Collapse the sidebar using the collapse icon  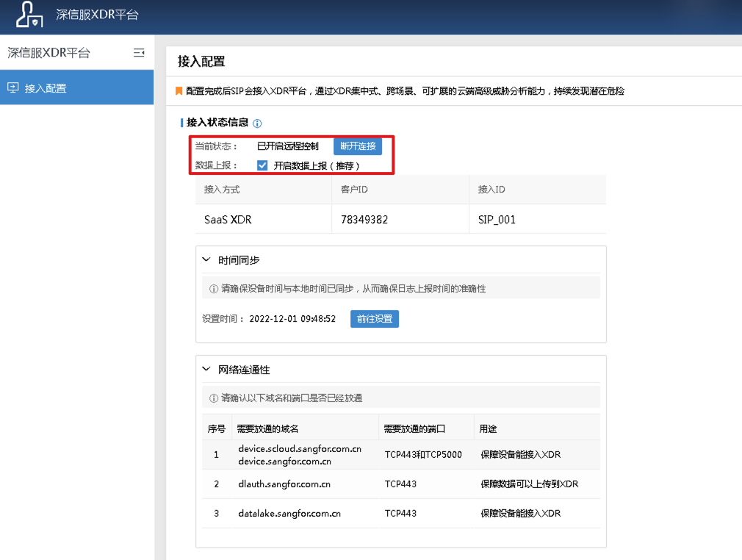coord(138,52)
